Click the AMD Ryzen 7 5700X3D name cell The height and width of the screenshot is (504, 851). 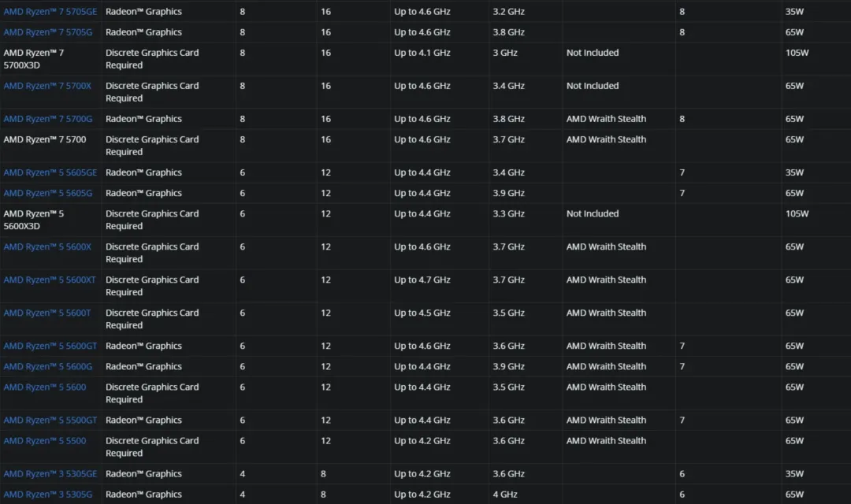34,59
